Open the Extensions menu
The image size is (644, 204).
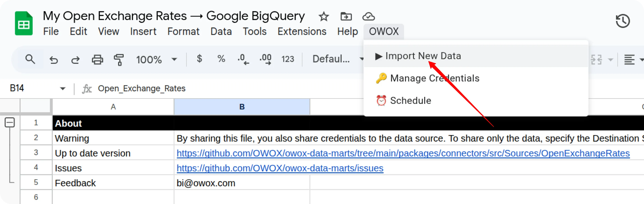click(302, 32)
